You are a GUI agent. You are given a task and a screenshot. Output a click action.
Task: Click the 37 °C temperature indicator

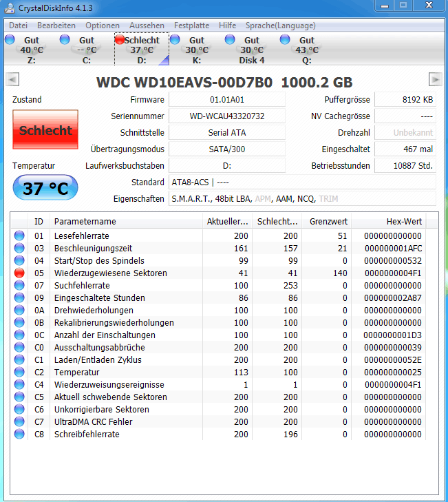tap(45, 188)
